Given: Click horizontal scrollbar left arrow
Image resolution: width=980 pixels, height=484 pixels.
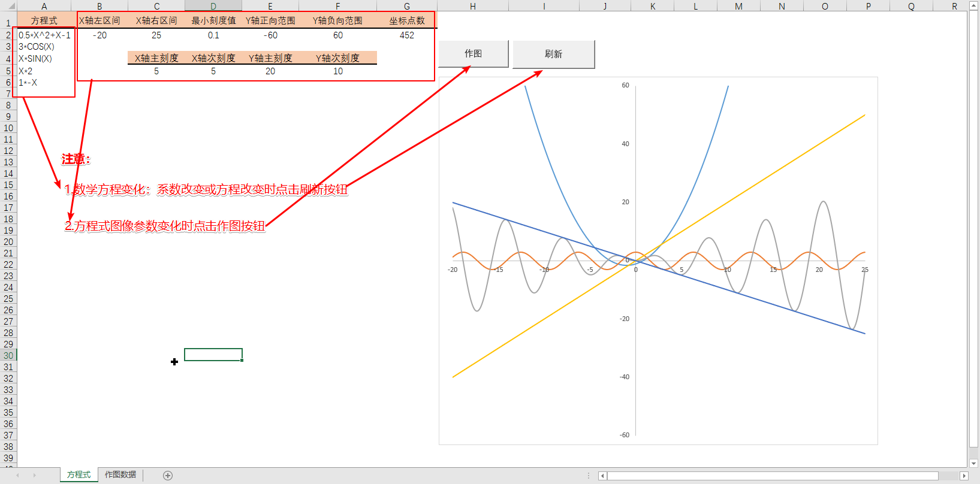Looking at the screenshot, I should pos(603,476).
